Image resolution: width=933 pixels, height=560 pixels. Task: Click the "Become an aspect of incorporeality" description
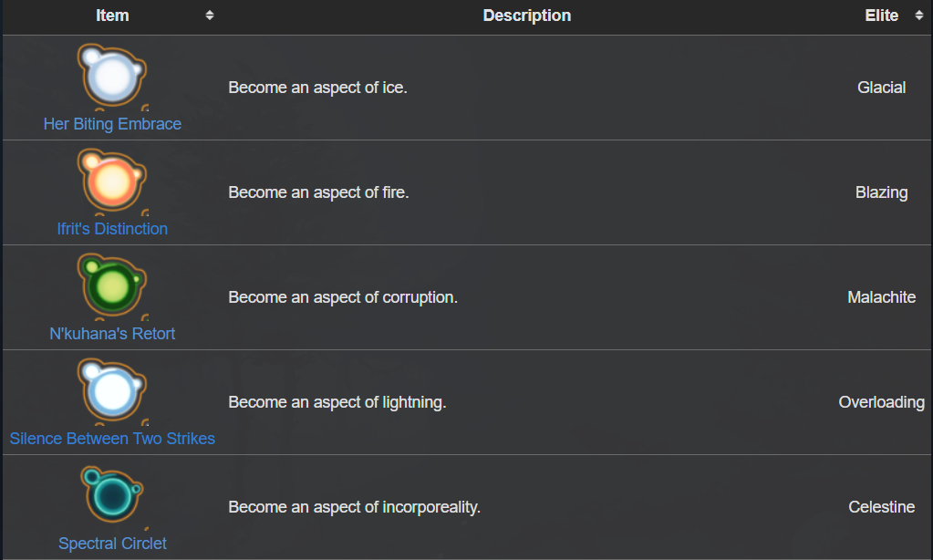354,507
